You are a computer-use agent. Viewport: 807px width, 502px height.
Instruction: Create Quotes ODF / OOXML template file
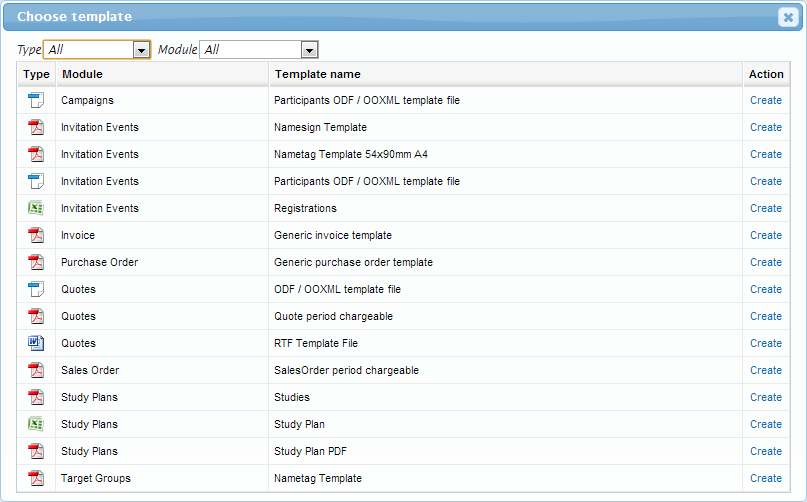point(766,289)
